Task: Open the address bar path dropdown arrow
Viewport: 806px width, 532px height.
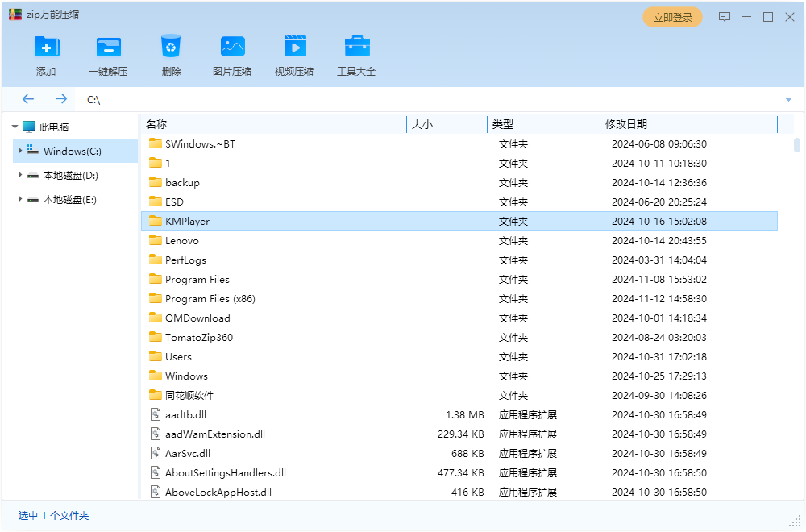Action: tap(788, 99)
